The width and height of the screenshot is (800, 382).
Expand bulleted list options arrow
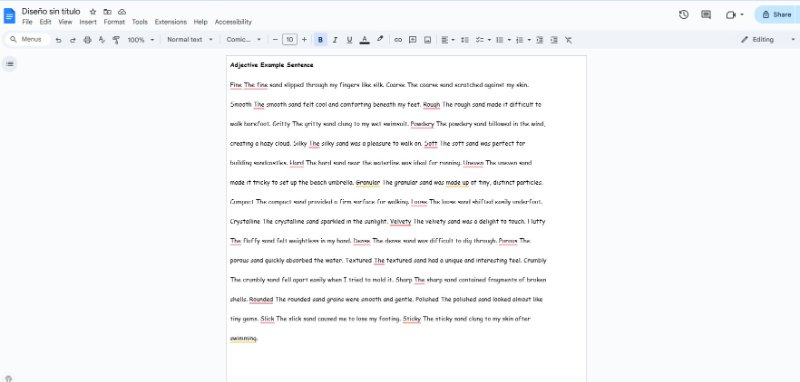pos(509,39)
